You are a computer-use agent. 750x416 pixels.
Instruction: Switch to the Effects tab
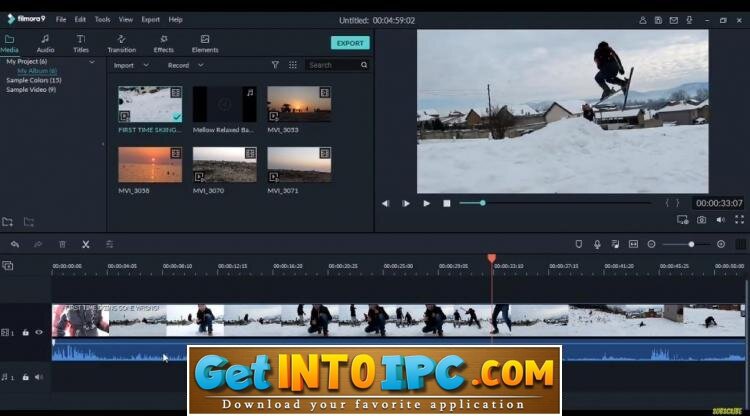click(163, 44)
